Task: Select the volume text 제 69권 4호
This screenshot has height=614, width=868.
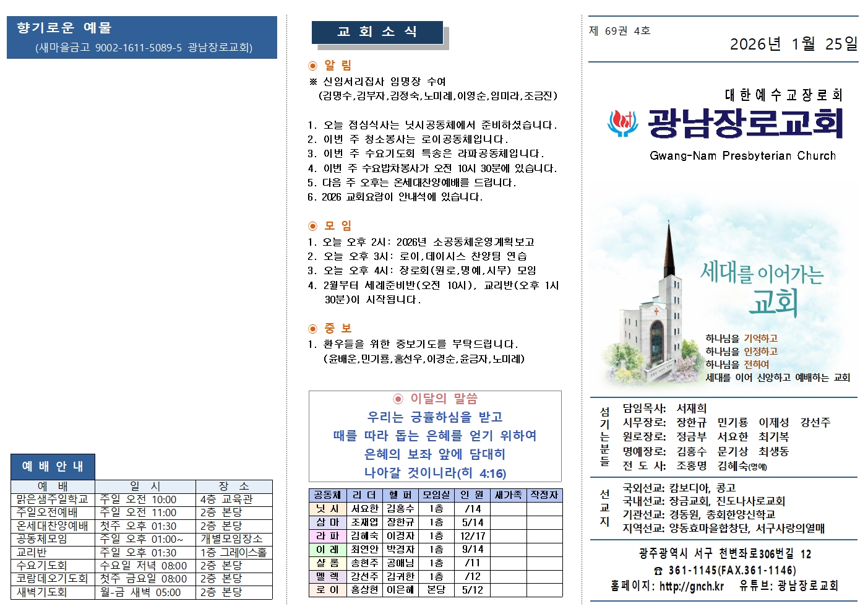Action: tap(619, 31)
